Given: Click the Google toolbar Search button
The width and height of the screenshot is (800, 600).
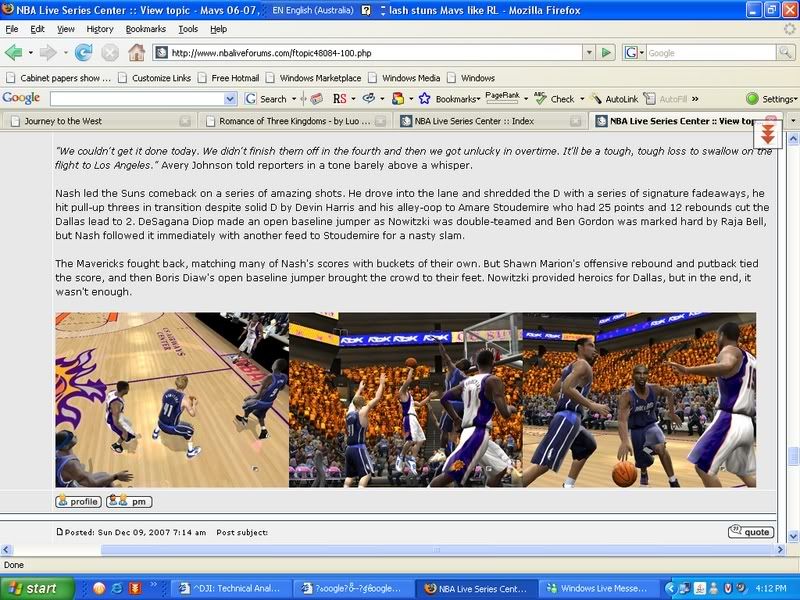Looking at the screenshot, I should pyautogui.click(x=266, y=99).
